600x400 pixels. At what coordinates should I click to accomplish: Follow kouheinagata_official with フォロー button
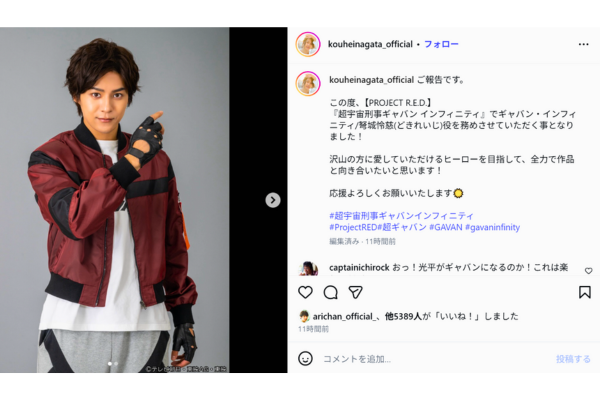click(x=441, y=44)
